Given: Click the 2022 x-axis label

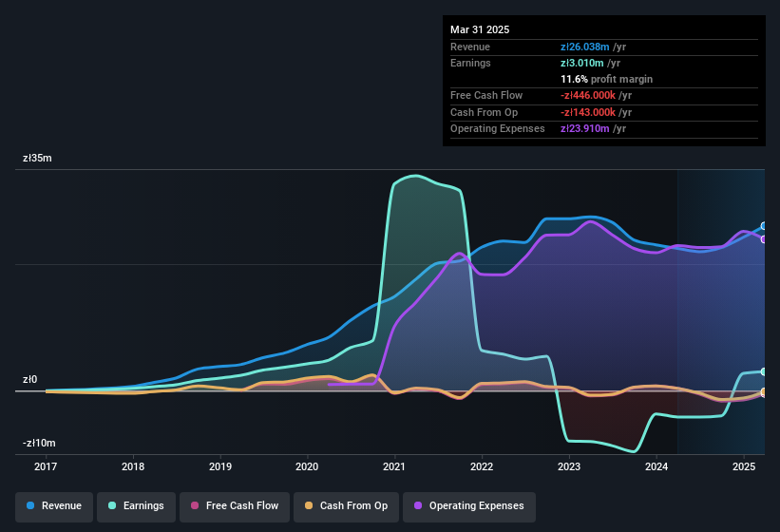Looking at the screenshot, I should click(x=482, y=466).
